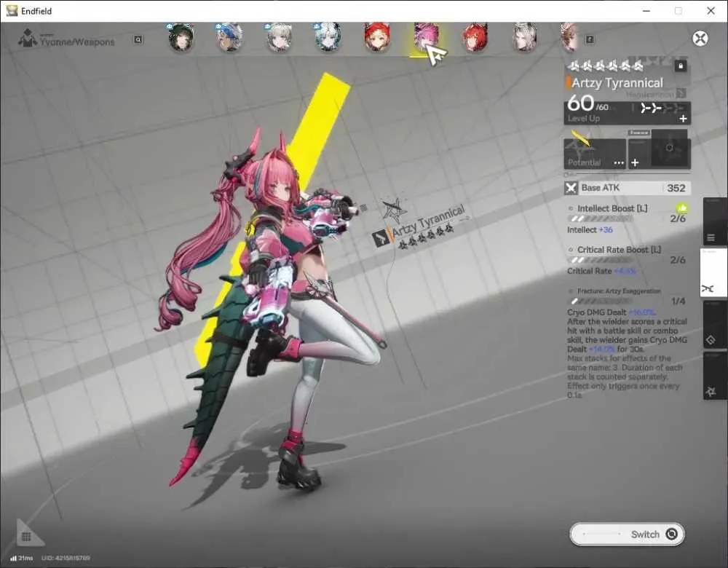Image resolution: width=728 pixels, height=568 pixels.
Task: Select the highlighted pink-haired character portrait
Action: (426, 37)
